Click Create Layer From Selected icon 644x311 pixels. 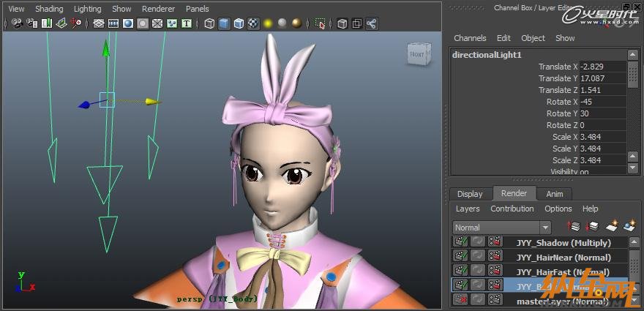[x=629, y=226]
